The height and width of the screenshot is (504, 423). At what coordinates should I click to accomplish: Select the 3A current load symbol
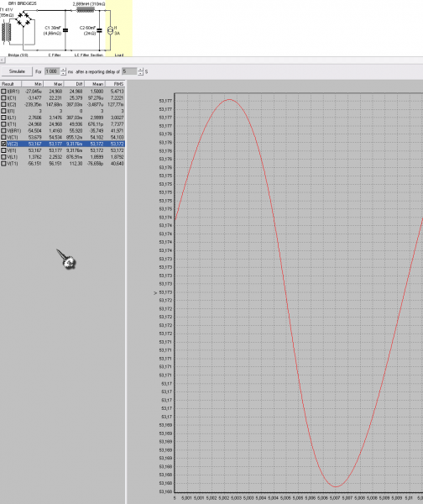[x=110, y=30]
